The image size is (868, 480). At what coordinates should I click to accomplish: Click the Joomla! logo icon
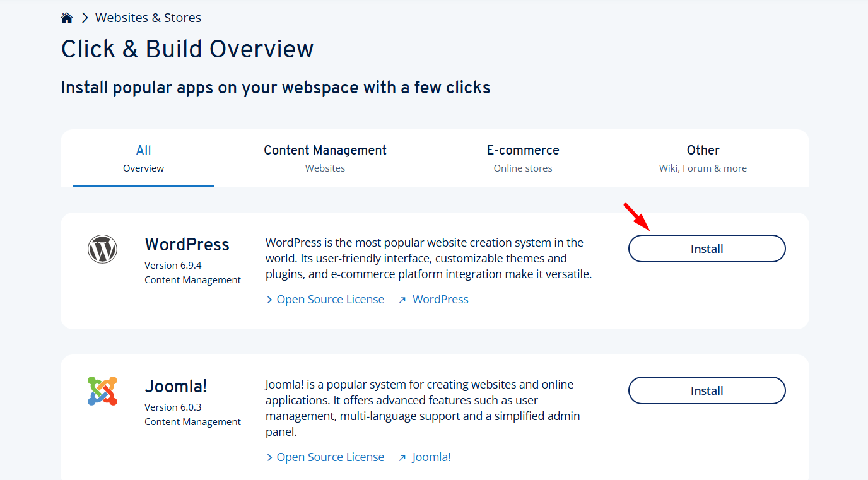click(x=102, y=391)
